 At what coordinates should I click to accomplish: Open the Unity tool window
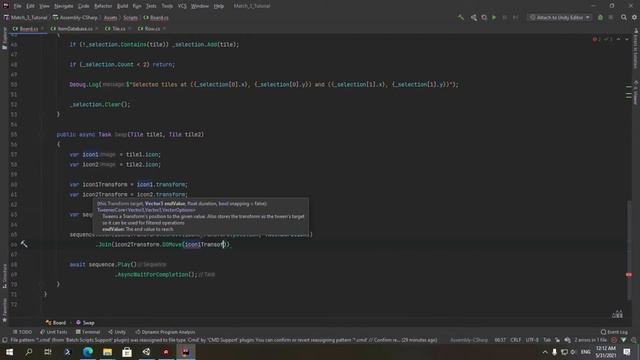click(x=117, y=332)
